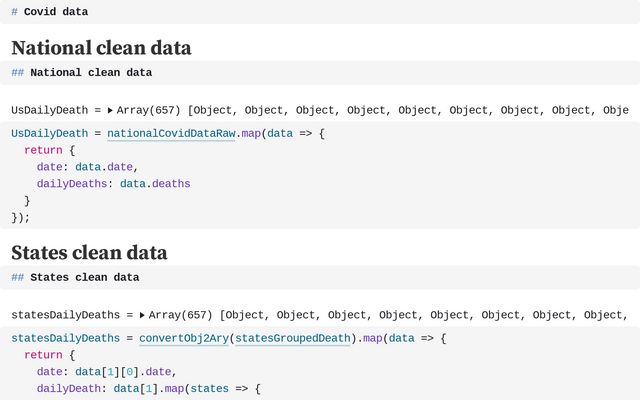Click the first Object in UsDailyDeath array

(x=213, y=110)
